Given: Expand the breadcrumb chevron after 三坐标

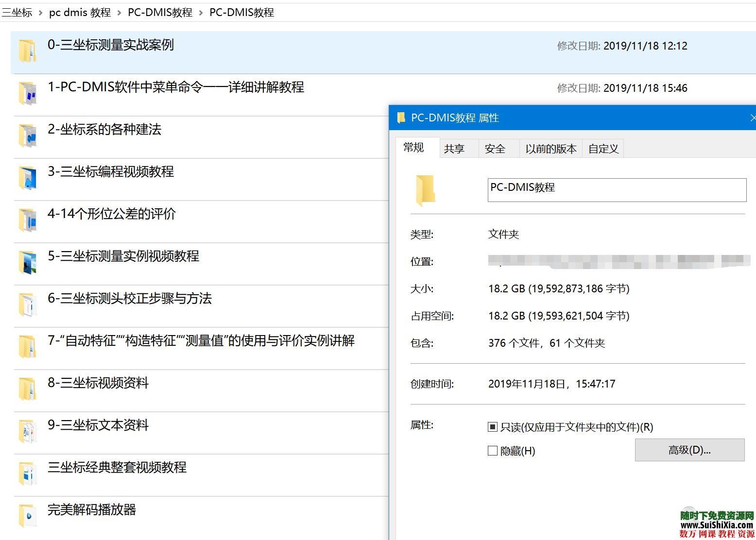Looking at the screenshot, I should click(40, 12).
